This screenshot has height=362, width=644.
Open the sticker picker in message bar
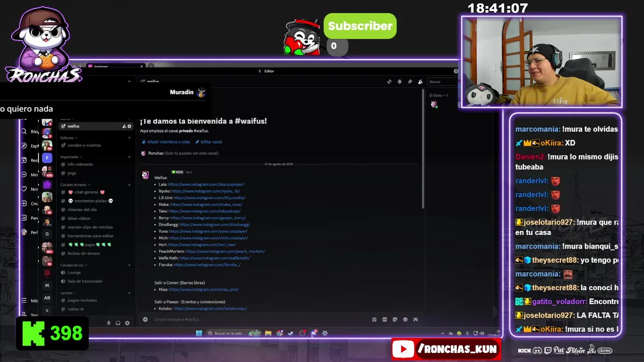tap(395, 319)
